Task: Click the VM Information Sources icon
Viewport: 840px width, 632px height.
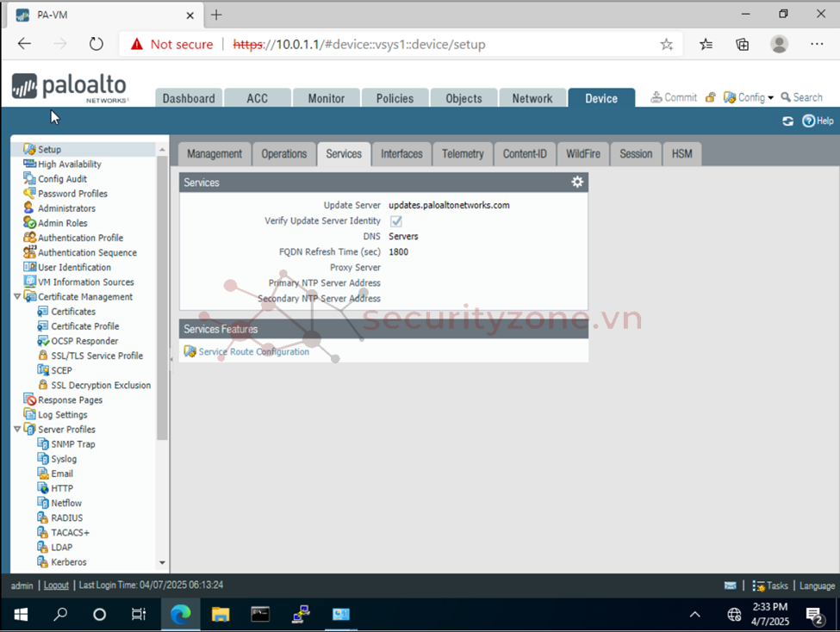Action: point(29,282)
